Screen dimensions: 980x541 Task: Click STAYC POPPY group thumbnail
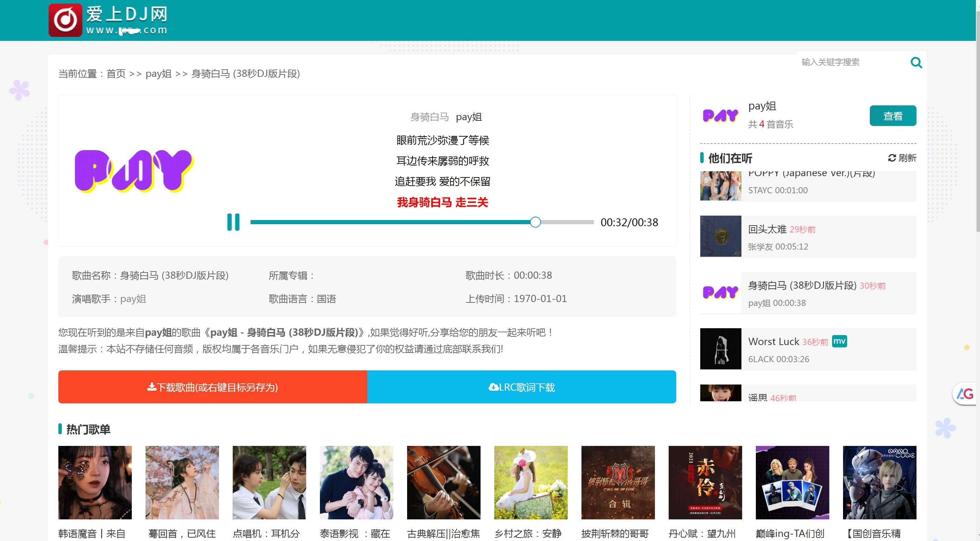tap(720, 186)
